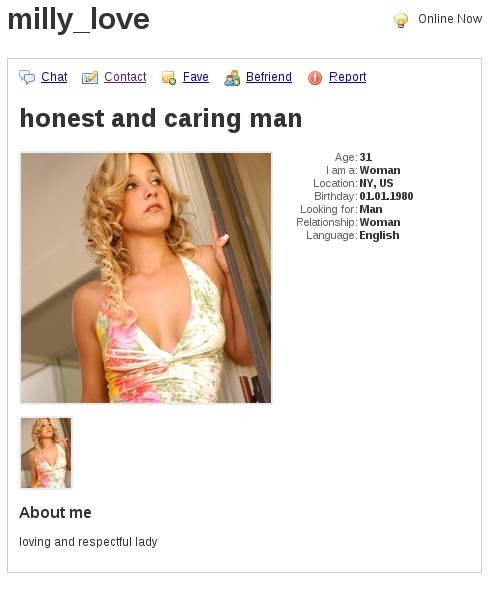Click the 'loving and respectful lady' text
The width and height of the screenshot is (499, 589).
pyautogui.click(x=88, y=542)
